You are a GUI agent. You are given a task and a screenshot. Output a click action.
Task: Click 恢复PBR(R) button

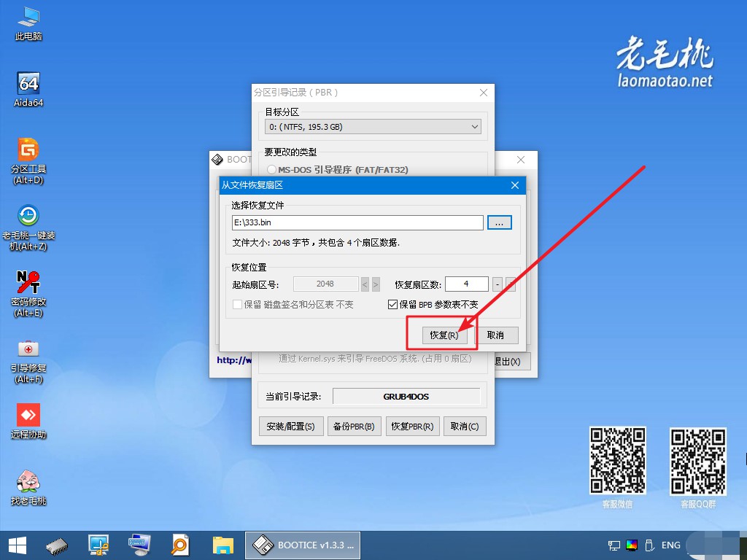tap(413, 426)
